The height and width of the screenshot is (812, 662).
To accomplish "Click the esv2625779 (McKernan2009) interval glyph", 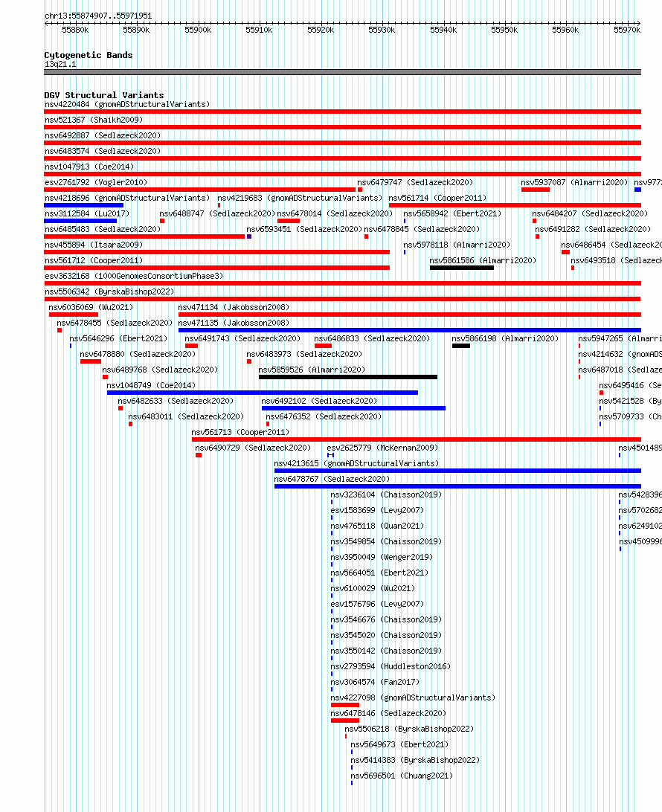I will point(330,455).
